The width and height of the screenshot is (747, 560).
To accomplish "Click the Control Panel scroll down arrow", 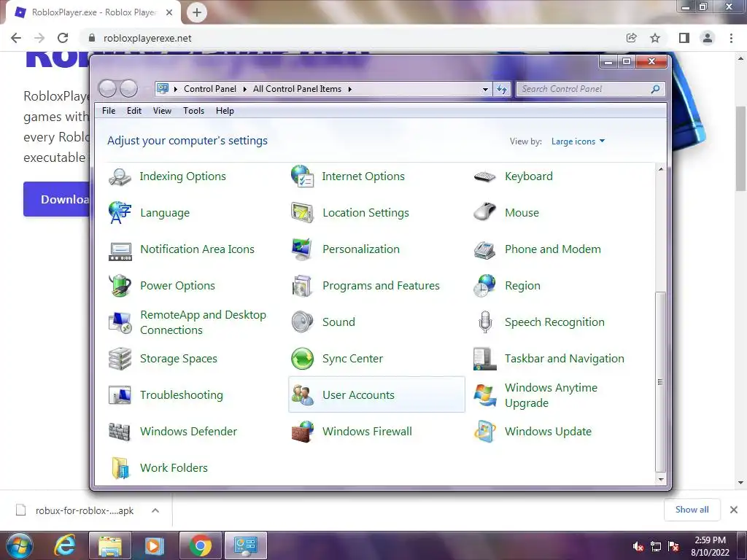I will coord(660,480).
